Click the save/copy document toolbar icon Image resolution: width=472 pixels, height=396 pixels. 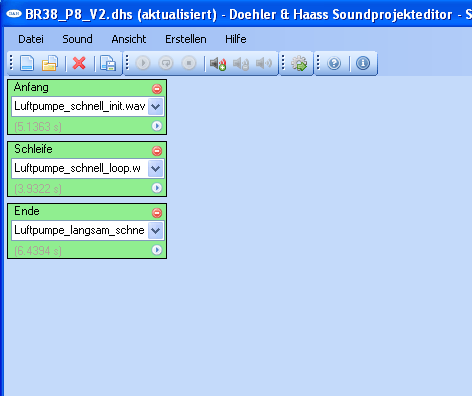click(108, 63)
